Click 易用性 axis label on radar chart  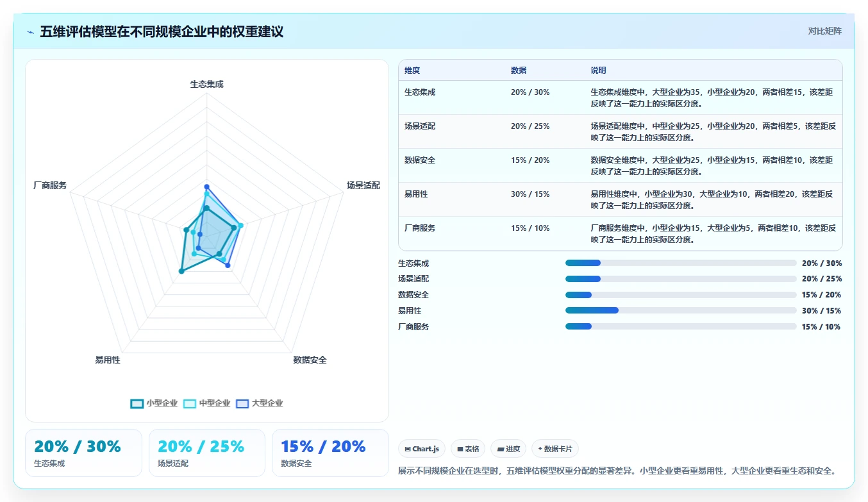108,360
